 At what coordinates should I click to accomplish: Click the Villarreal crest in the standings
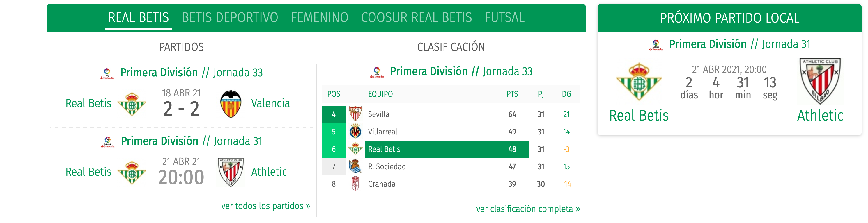point(355,132)
